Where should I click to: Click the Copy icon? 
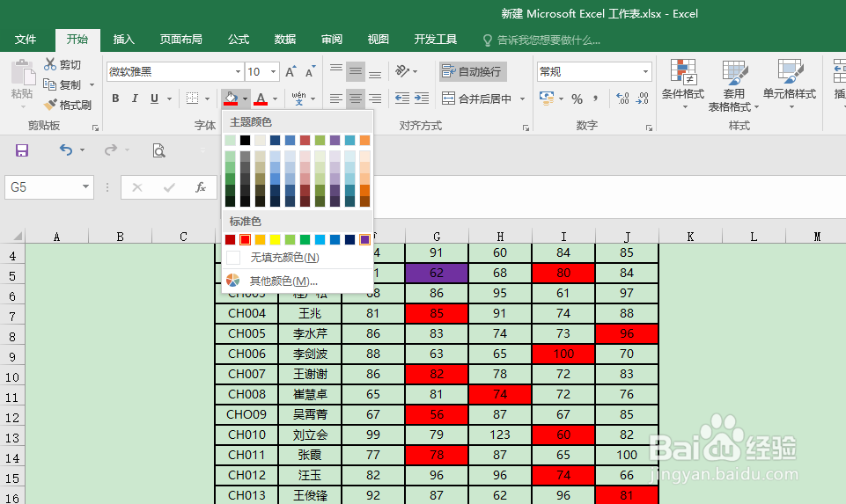(49, 84)
